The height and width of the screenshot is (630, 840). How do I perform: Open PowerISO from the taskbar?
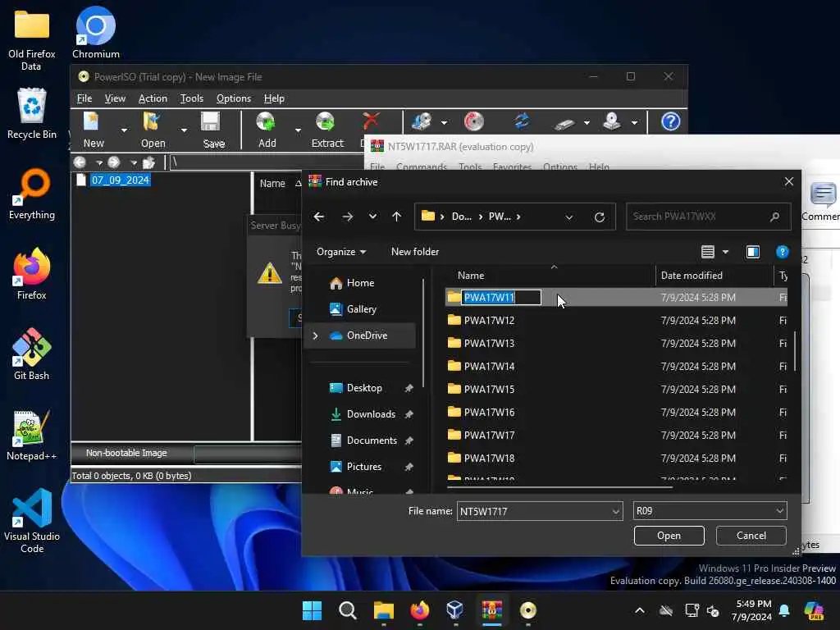tap(527, 609)
